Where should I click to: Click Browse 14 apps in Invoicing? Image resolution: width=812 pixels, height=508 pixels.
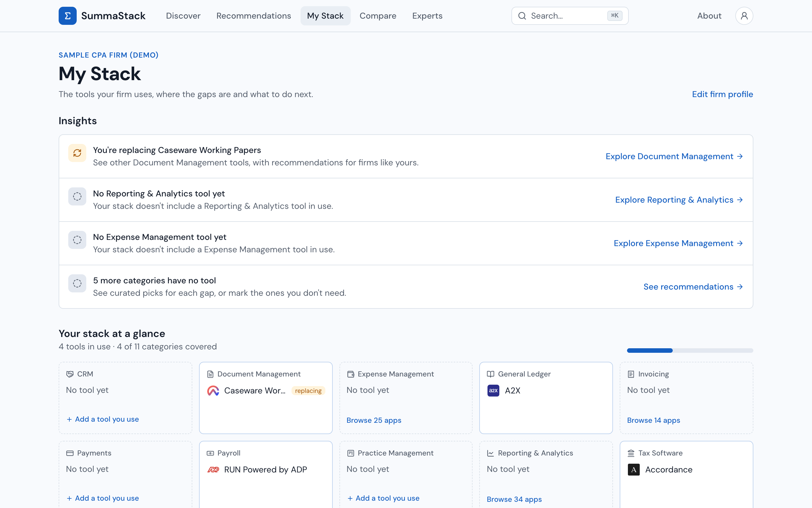tap(653, 420)
